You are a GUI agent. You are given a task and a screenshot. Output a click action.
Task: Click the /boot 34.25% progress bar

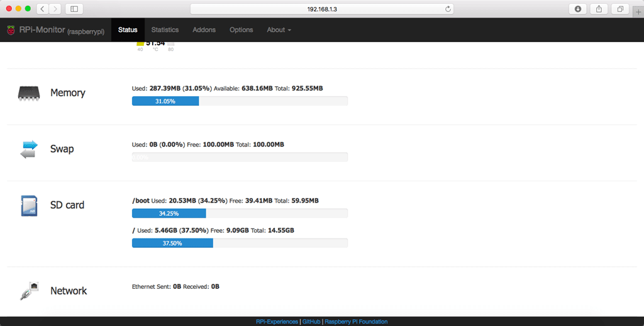click(240, 213)
